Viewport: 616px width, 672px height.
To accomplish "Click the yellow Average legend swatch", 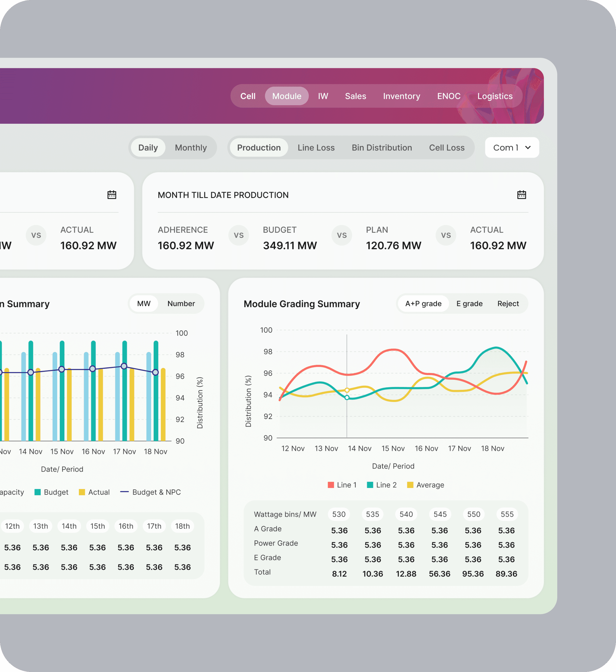I will click(x=410, y=485).
